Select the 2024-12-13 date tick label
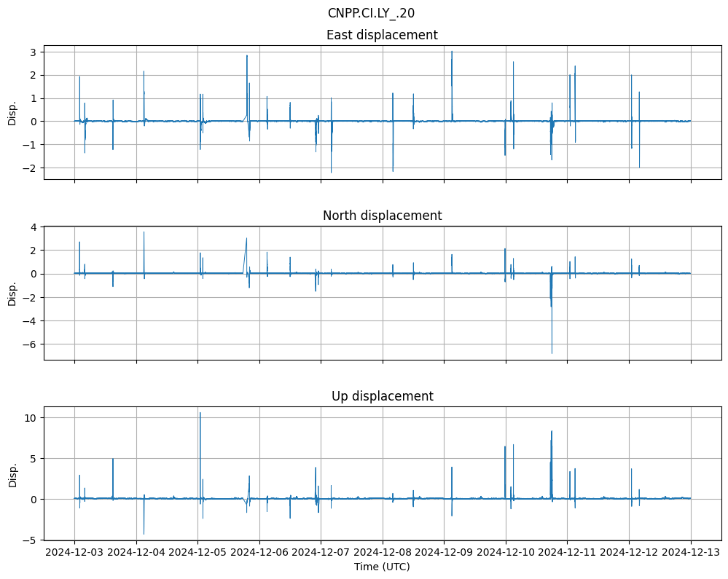Viewport: 728px width, 579px height. click(691, 553)
